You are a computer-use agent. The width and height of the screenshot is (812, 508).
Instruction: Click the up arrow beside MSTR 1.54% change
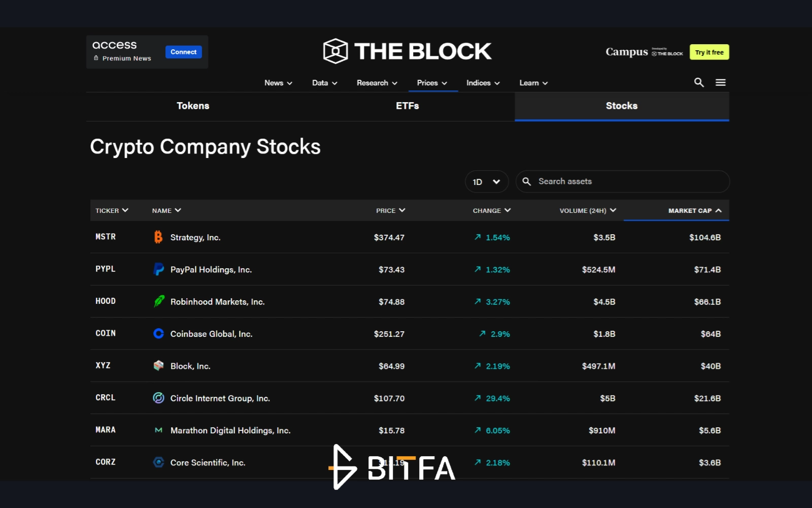[x=478, y=237]
